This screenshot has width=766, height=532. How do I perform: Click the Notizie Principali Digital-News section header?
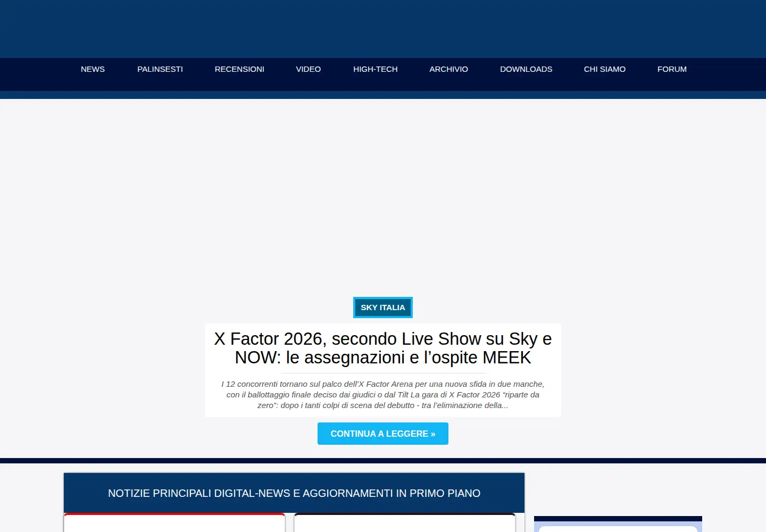pos(294,493)
